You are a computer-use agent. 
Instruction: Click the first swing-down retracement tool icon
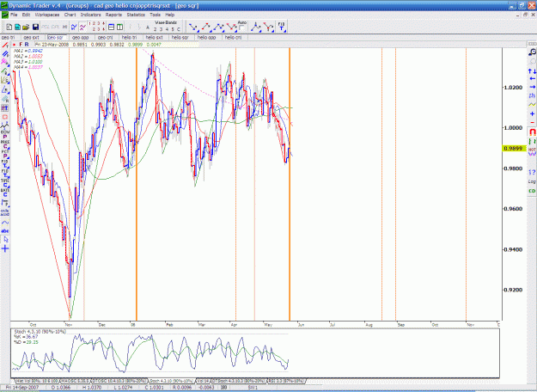[193, 27]
